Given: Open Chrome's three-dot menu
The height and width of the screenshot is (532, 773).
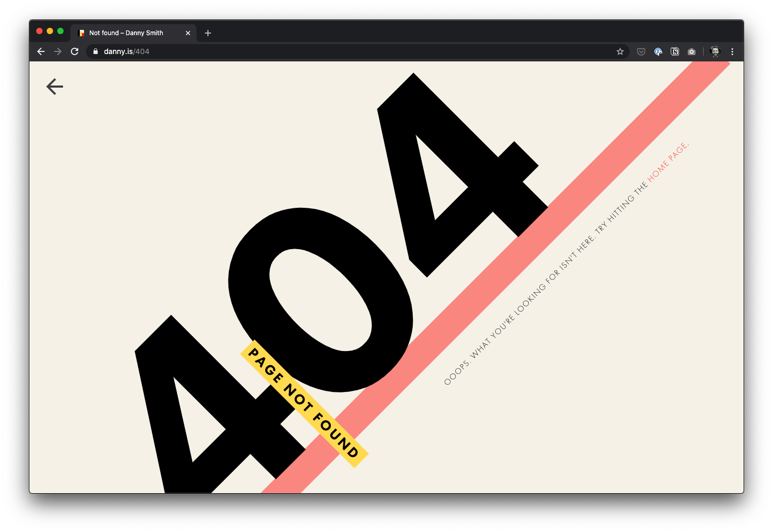Looking at the screenshot, I should (x=732, y=51).
